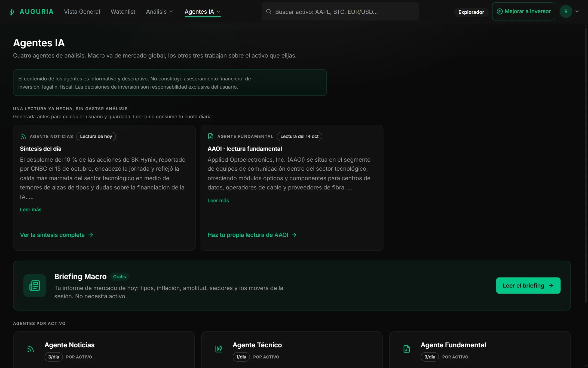Open the account dropdown chevron
This screenshot has width=588, height=368.
point(577,11)
